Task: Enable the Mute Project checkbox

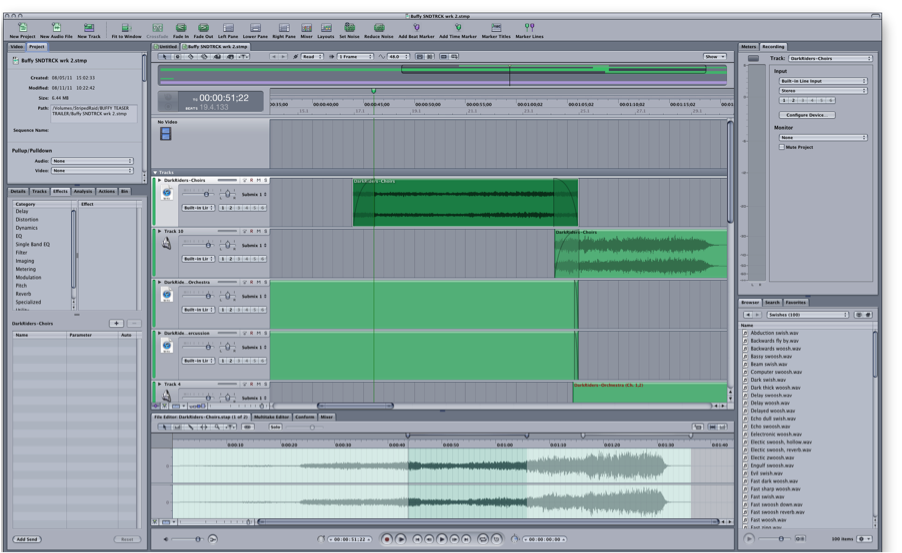Action: coord(781,147)
